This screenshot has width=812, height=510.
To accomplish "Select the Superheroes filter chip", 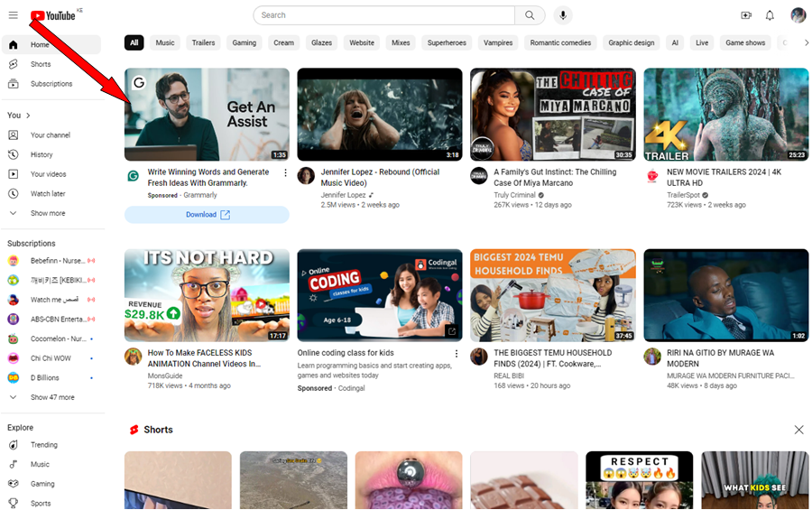I will click(447, 43).
